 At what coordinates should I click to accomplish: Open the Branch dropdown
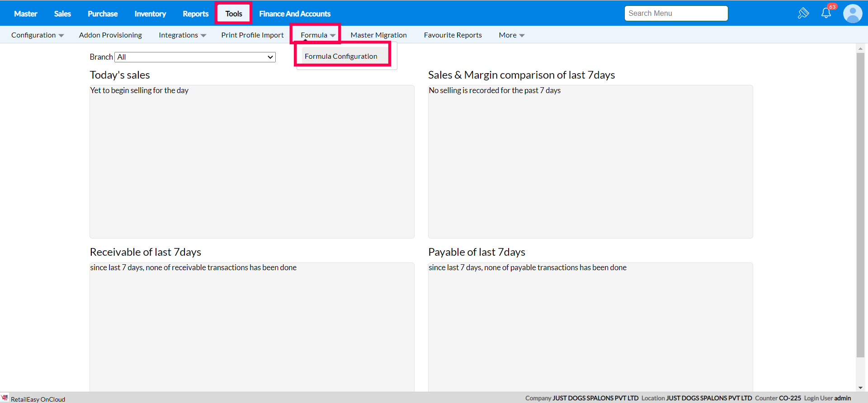(195, 57)
